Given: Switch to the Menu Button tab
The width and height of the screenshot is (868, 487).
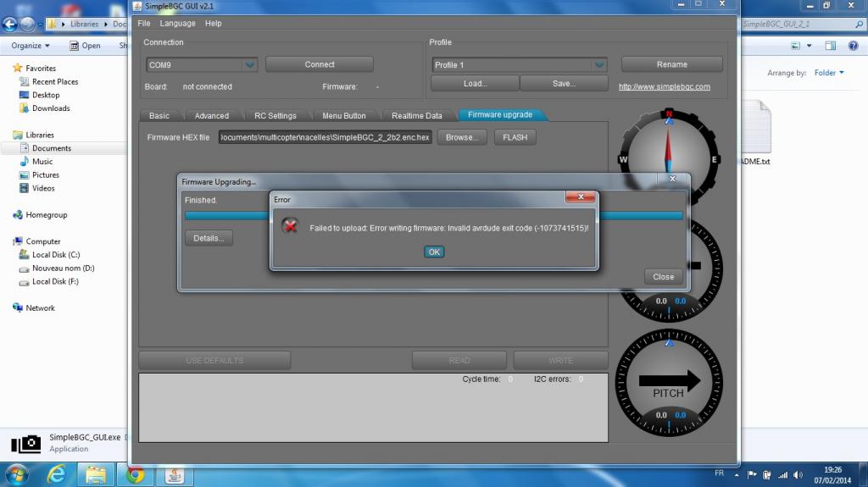Looking at the screenshot, I should (x=344, y=115).
